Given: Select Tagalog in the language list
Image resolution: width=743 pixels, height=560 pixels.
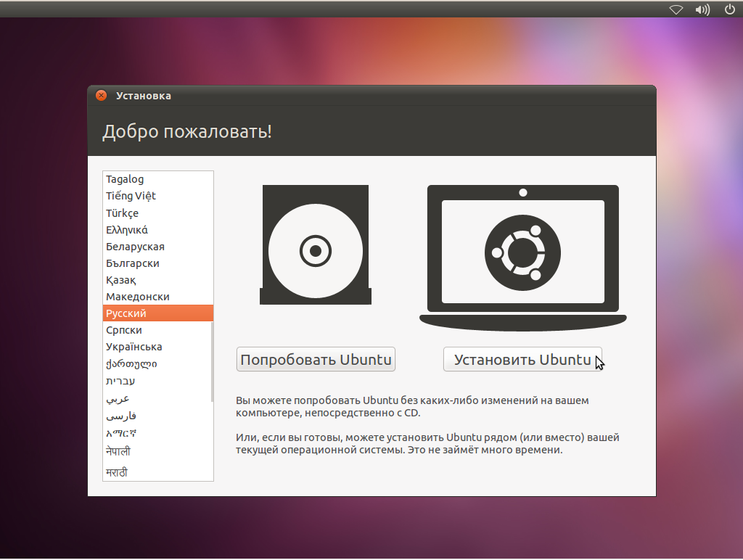Looking at the screenshot, I should pyautogui.click(x=157, y=179).
